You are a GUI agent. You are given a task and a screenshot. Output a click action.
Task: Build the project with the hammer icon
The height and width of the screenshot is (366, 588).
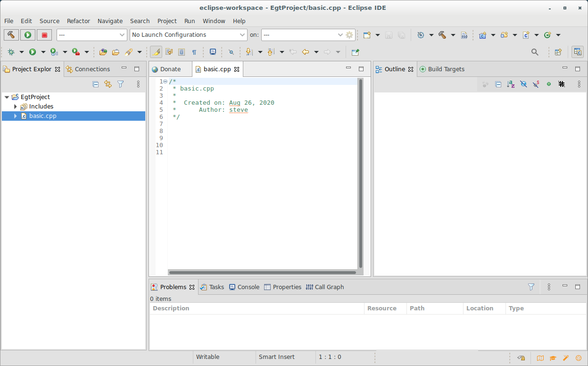tap(11, 34)
